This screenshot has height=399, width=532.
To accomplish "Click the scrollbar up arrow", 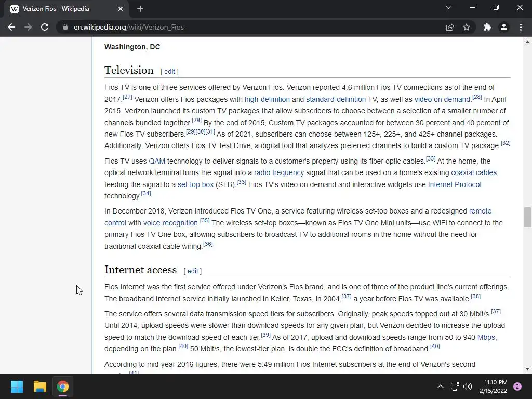I will pyautogui.click(x=527, y=42).
